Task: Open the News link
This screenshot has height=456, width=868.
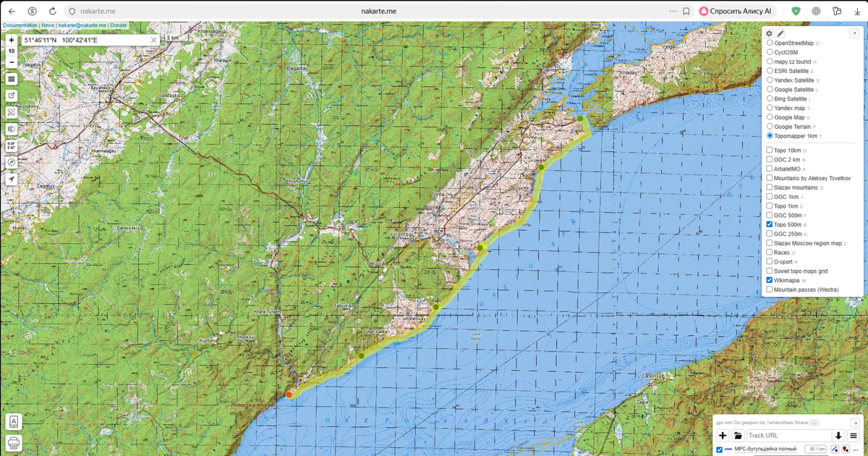Action: [x=48, y=25]
